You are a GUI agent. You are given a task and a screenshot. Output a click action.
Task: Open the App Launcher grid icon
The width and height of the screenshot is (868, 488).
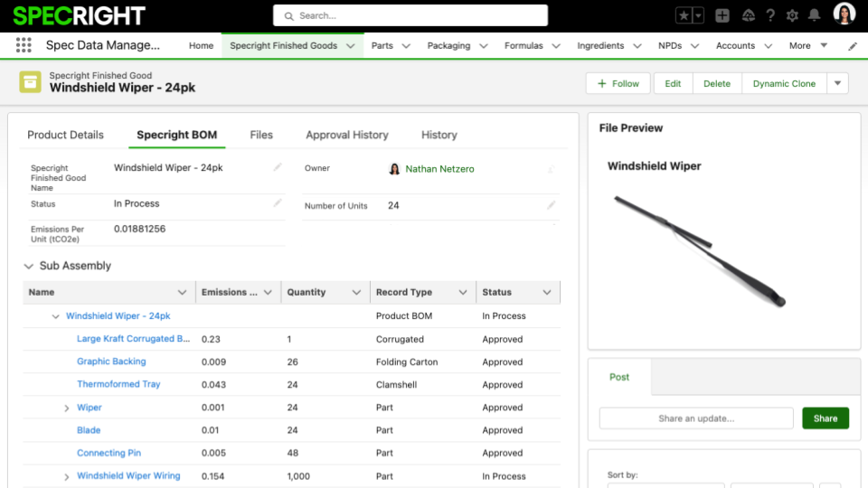tap(24, 45)
